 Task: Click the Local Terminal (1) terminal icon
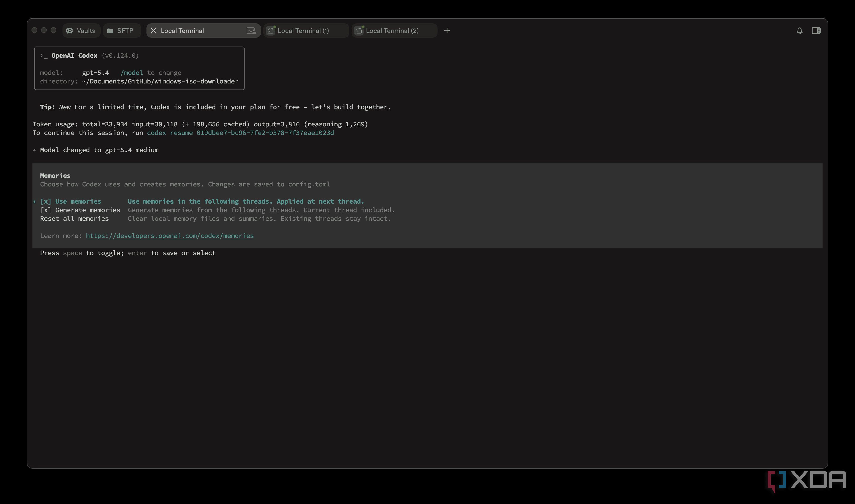click(271, 31)
